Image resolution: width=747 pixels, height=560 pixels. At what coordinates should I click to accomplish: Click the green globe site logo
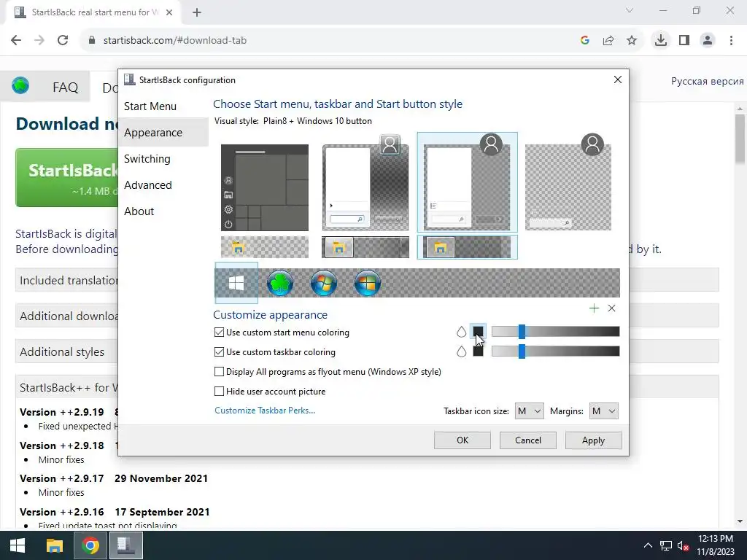[20, 86]
